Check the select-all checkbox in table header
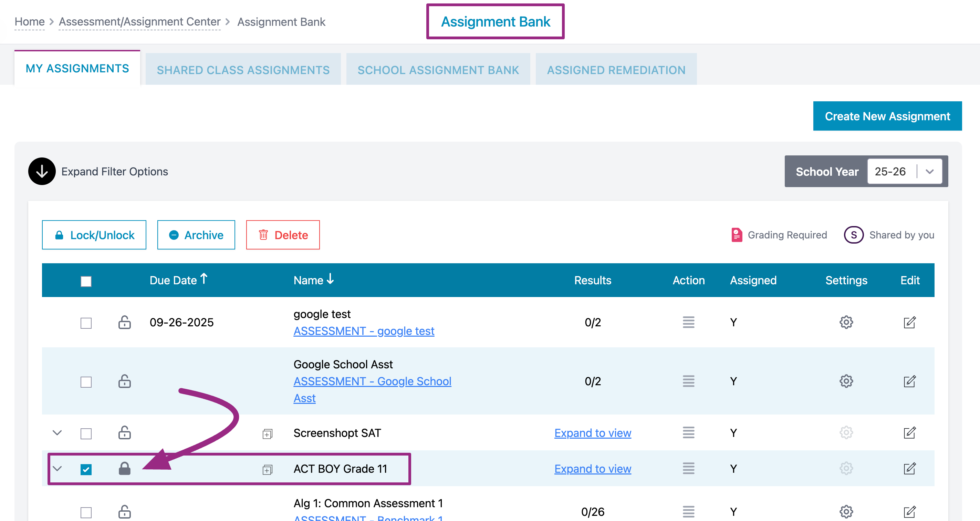Viewport: 980px width, 521px height. [x=86, y=281]
